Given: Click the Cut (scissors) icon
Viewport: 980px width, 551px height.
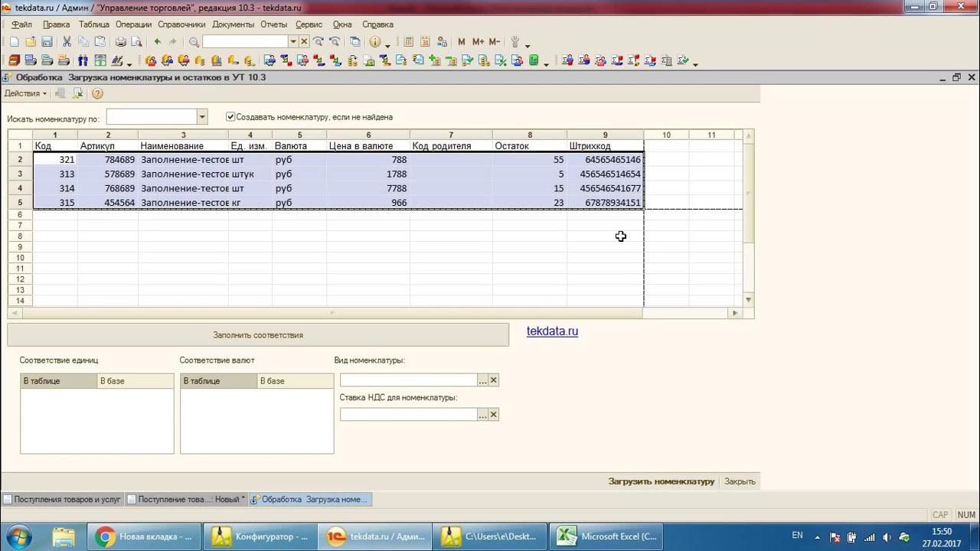Looking at the screenshot, I should (67, 42).
